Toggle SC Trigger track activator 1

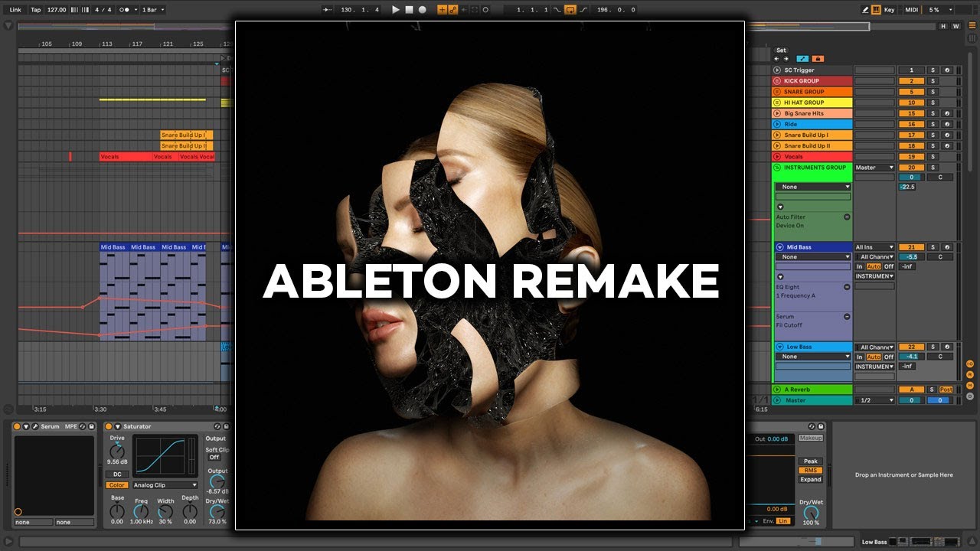click(x=911, y=70)
